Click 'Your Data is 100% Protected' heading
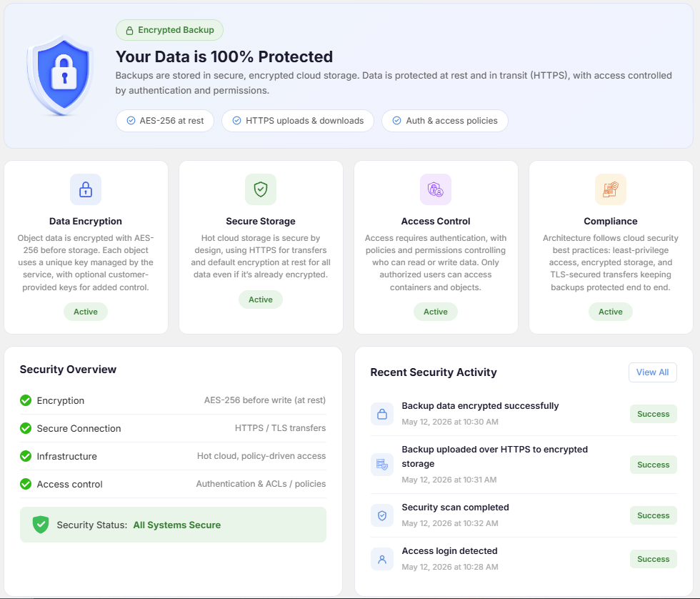This screenshot has height=599, width=700. (224, 56)
